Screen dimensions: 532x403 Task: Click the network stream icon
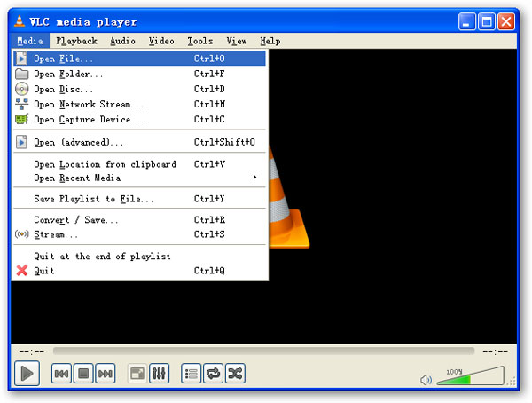click(x=21, y=104)
